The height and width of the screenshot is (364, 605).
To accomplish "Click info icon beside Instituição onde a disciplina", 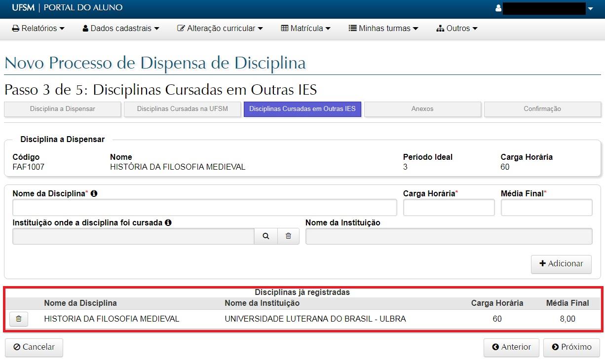I will coord(168,223).
